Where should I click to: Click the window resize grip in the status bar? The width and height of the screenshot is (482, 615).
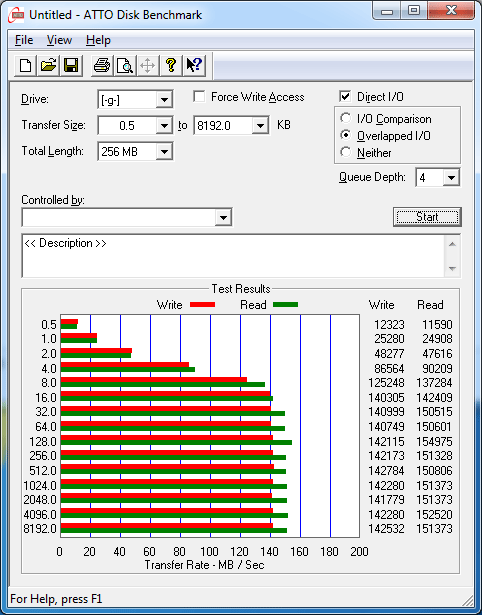pyautogui.click(x=467, y=600)
